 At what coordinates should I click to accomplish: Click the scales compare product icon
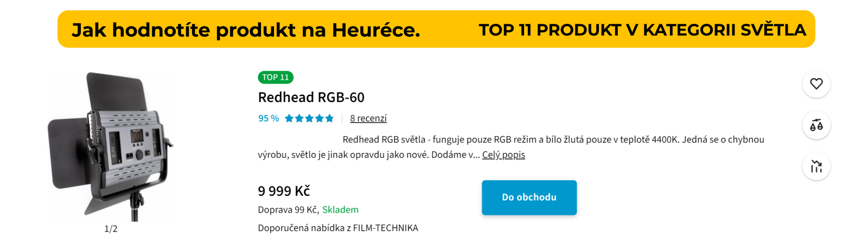click(x=816, y=125)
